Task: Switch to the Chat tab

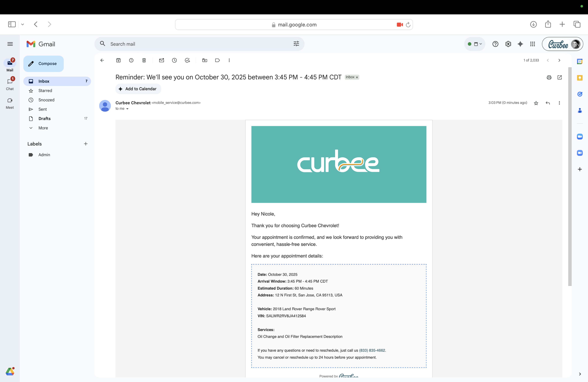Action: click(10, 84)
